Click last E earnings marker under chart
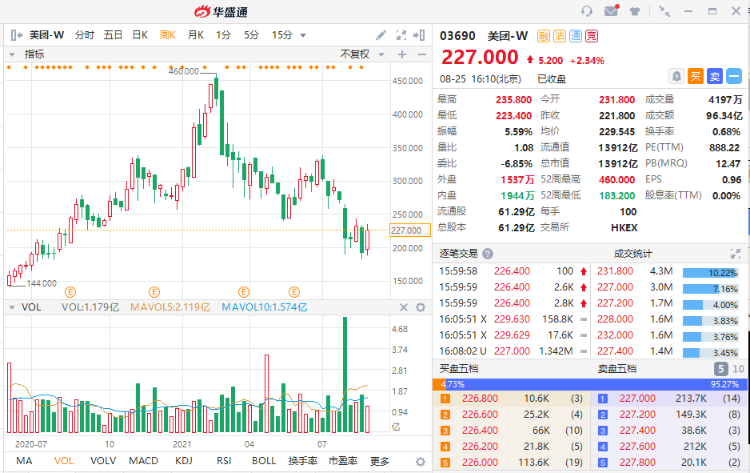Image resolution: width=750 pixels, height=473 pixels. tap(294, 292)
